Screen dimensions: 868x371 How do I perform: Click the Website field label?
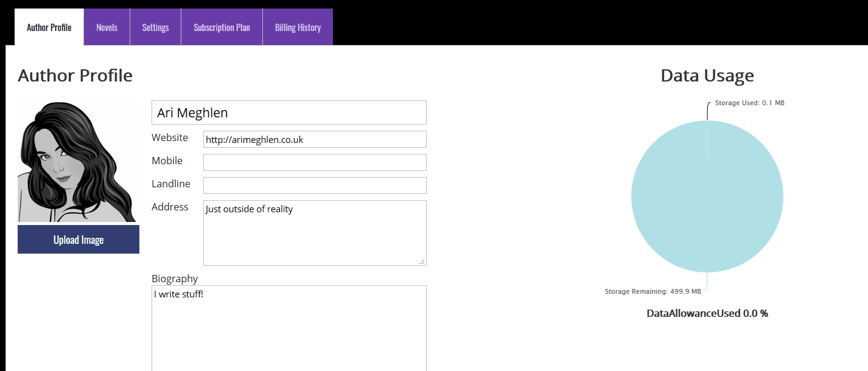point(170,137)
